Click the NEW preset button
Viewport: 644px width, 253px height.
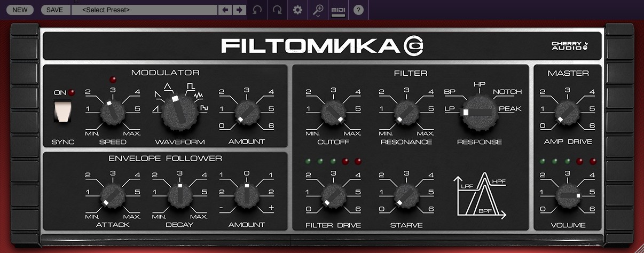point(21,10)
